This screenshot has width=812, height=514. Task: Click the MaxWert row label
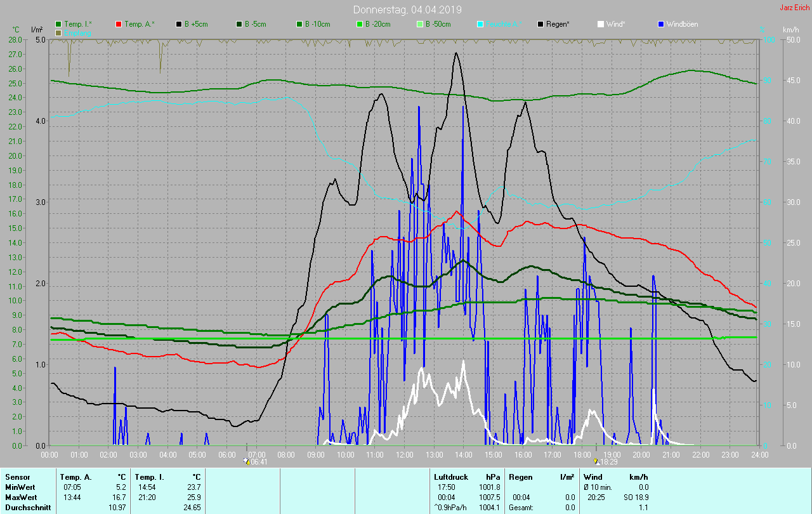point(19,497)
